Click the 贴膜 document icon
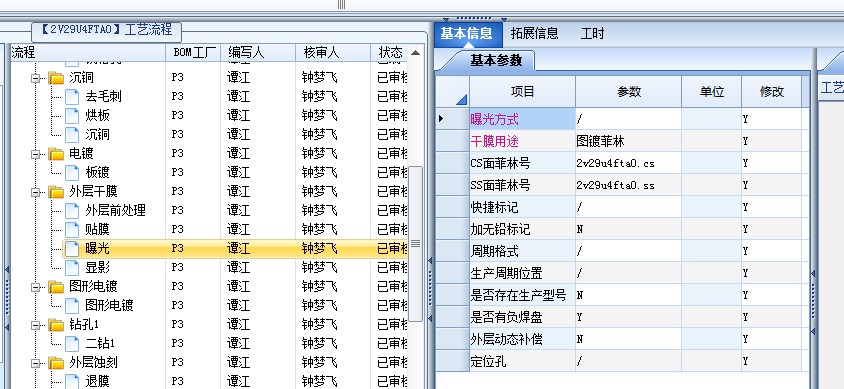 [72, 230]
